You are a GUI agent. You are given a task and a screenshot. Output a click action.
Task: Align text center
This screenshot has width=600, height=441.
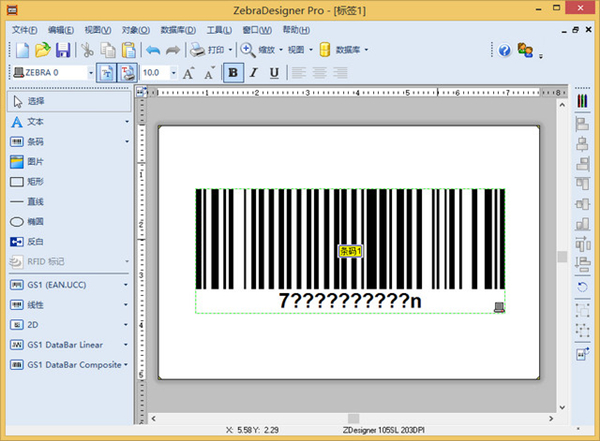[x=320, y=72]
